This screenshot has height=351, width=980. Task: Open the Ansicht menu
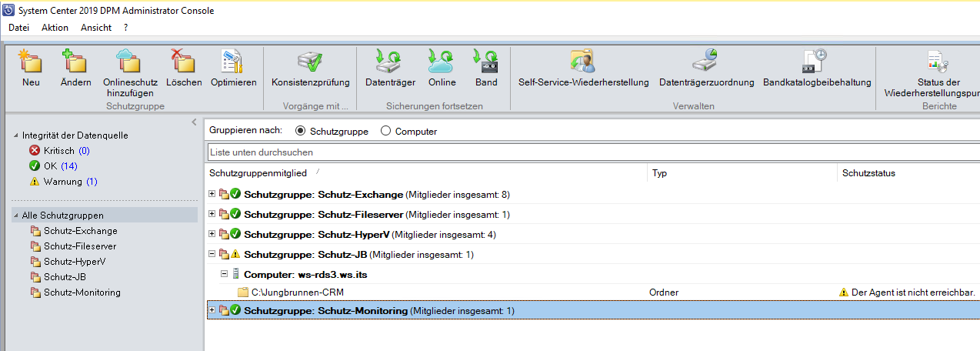pyautogui.click(x=96, y=28)
